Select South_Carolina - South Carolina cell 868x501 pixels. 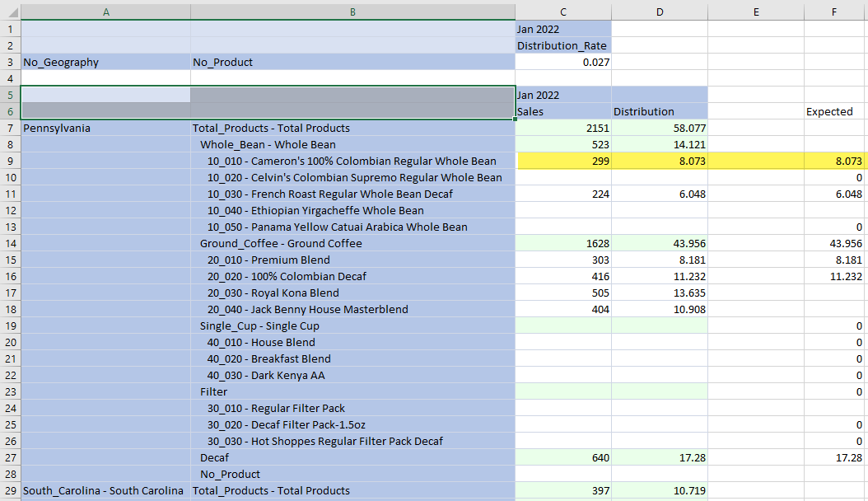105,490
